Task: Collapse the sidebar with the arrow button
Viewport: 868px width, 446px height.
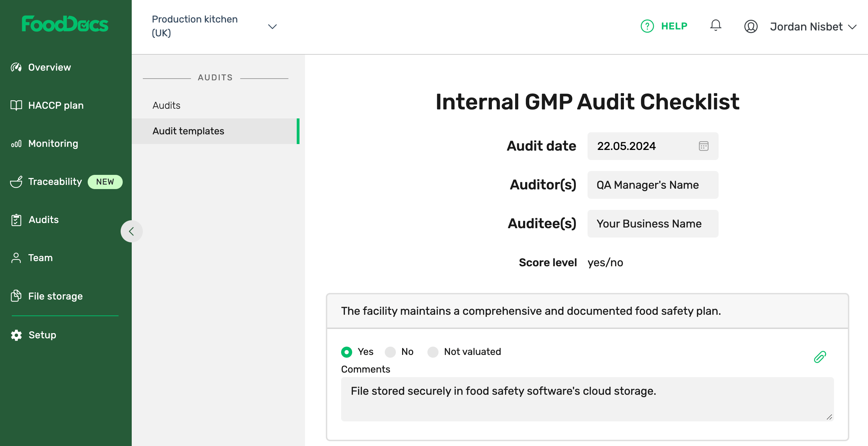Action: pyautogui.click(x=131, y=231)
